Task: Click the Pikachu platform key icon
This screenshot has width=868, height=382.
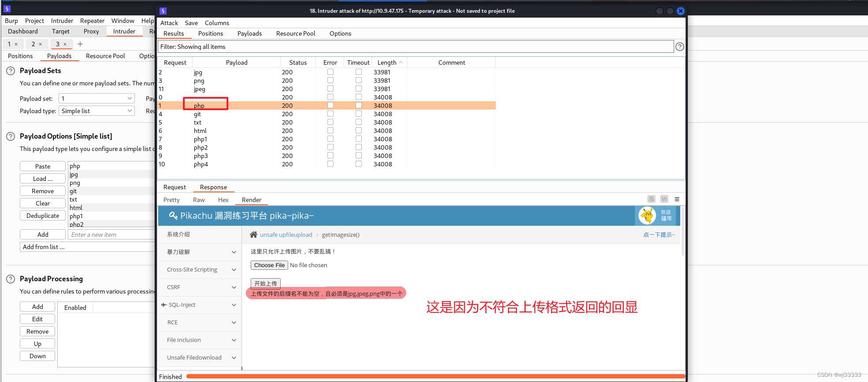Action: pos(173,216)
